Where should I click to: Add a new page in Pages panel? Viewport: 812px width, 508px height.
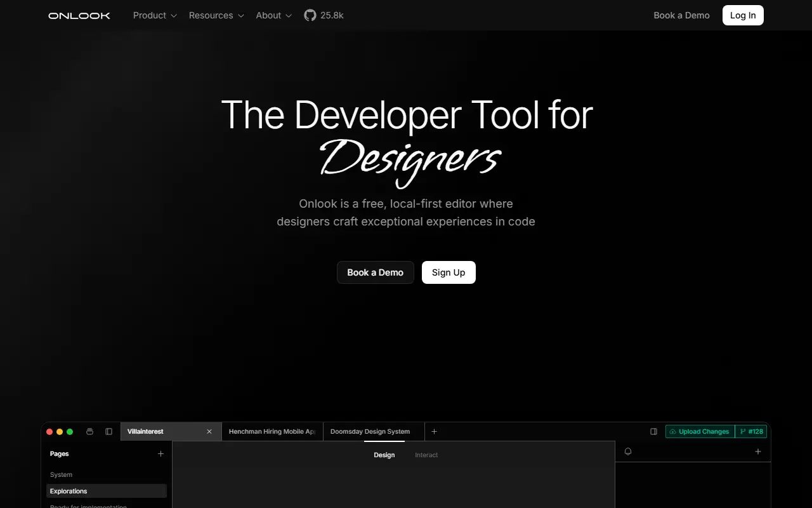[160, 454]
